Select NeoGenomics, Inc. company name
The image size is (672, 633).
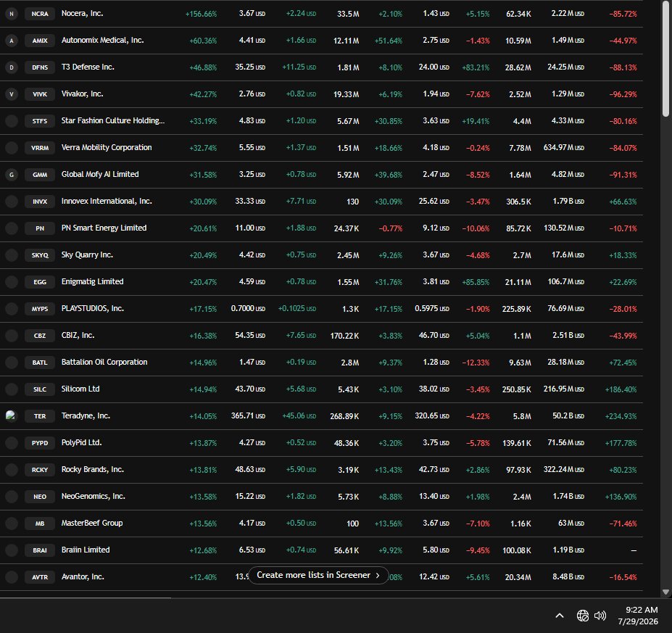[94, 496]
